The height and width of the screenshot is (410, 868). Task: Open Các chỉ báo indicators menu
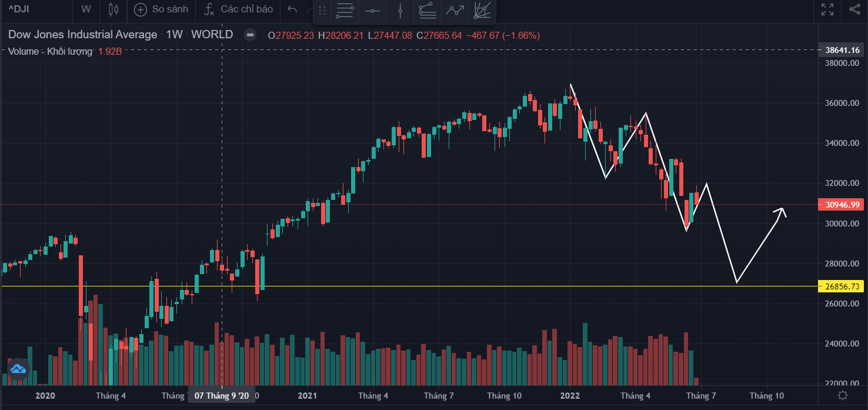(239, 9)
